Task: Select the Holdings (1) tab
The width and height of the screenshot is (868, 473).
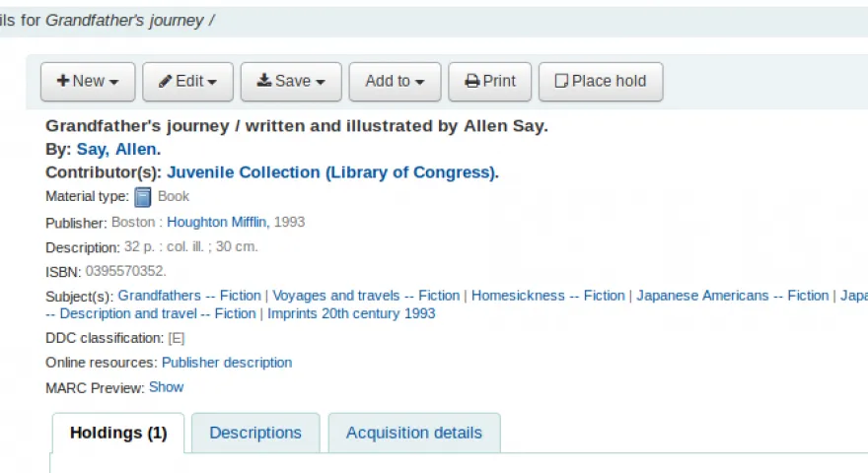Action: (118, 433)
